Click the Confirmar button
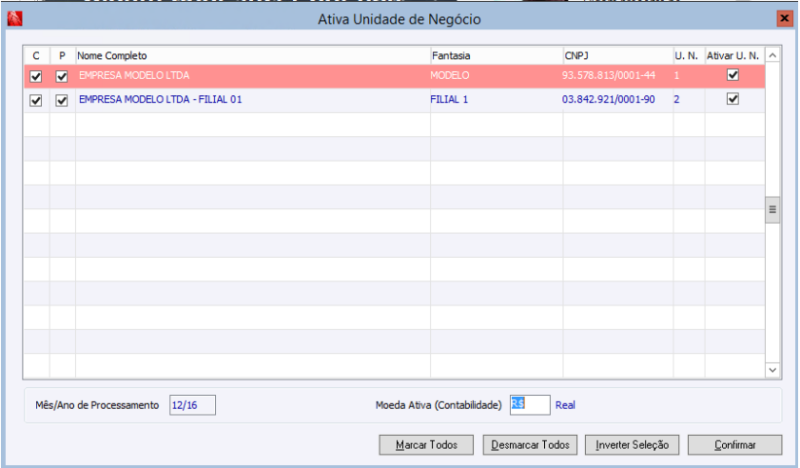 point(735,445)
